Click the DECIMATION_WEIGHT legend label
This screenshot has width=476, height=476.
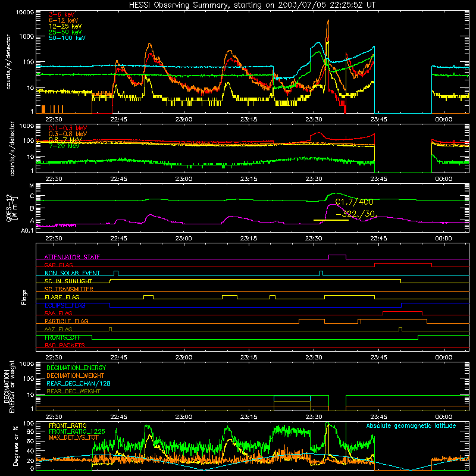76,376
